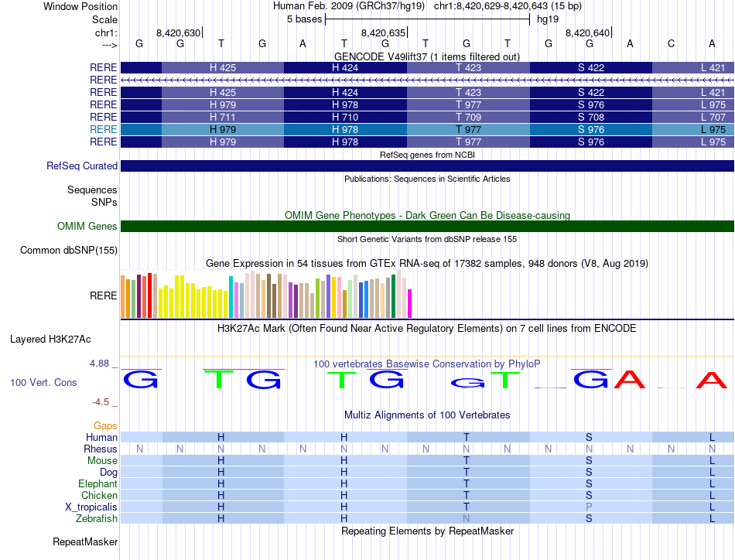Select the Rhesus species label
Viewport: 735px width, 560px height.
pos(101,449)
